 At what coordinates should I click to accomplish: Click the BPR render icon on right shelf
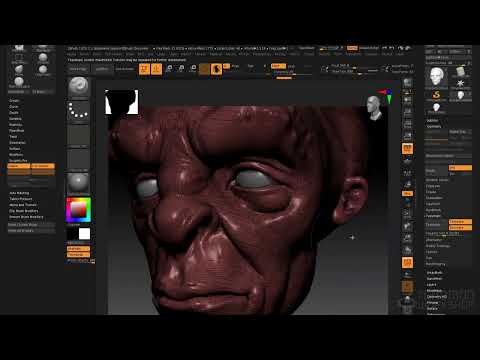click(407, 83)
